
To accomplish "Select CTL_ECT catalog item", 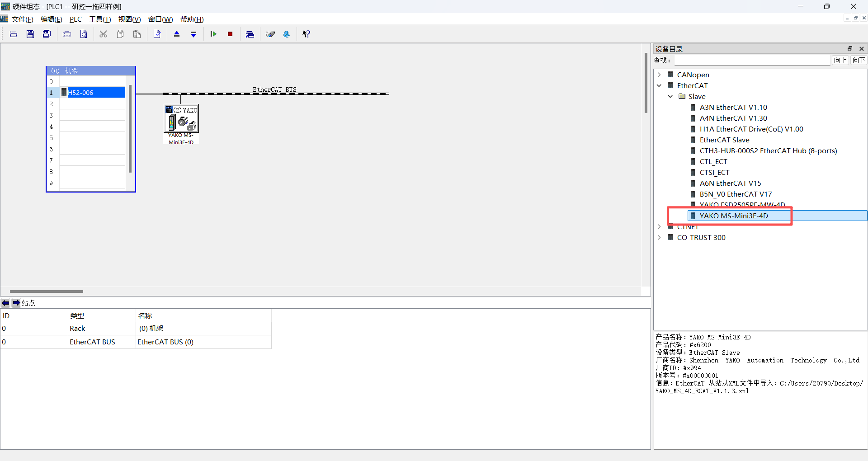I will tap(713, 161).
